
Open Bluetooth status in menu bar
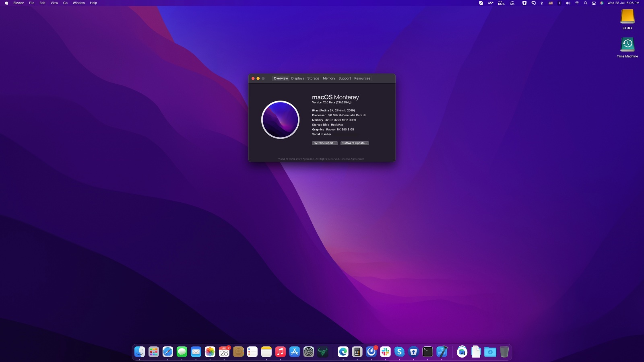[x=542, y=3]
